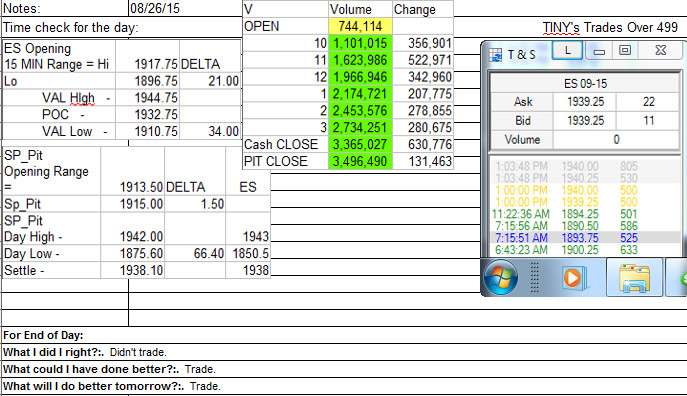Click the ES 09-15 contract header

585,83
